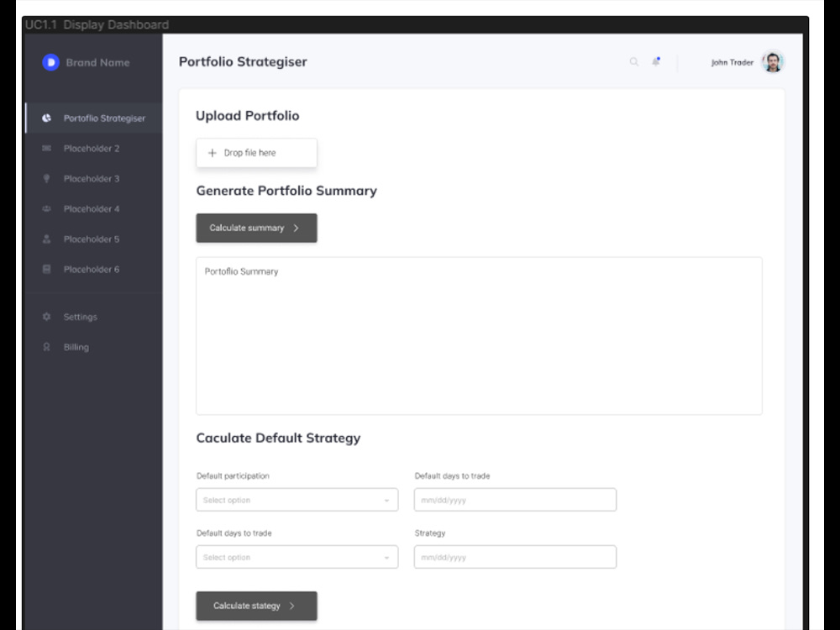Click the Brand Name text
Screen dimensions: 840x630
pos(97,62)
